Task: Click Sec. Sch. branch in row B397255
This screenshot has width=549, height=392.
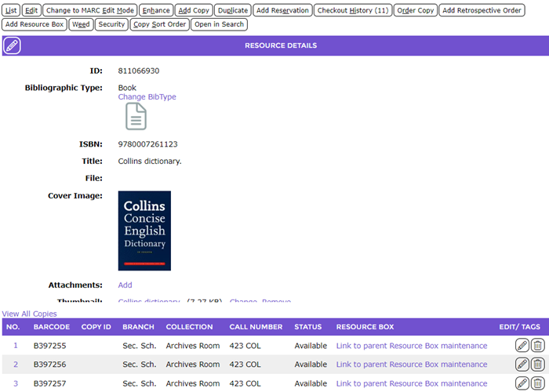Action: [140, 346]
